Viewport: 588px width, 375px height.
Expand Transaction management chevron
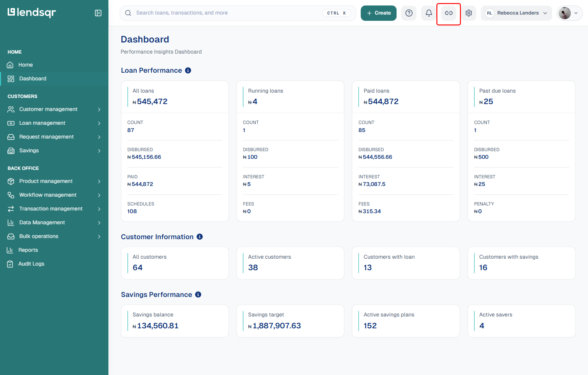(99, 209)
